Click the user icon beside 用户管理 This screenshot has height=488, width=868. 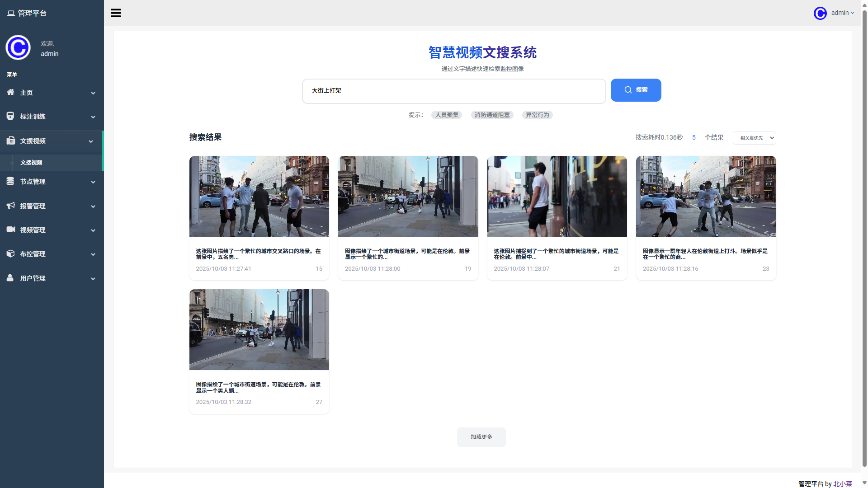[10, 278]
